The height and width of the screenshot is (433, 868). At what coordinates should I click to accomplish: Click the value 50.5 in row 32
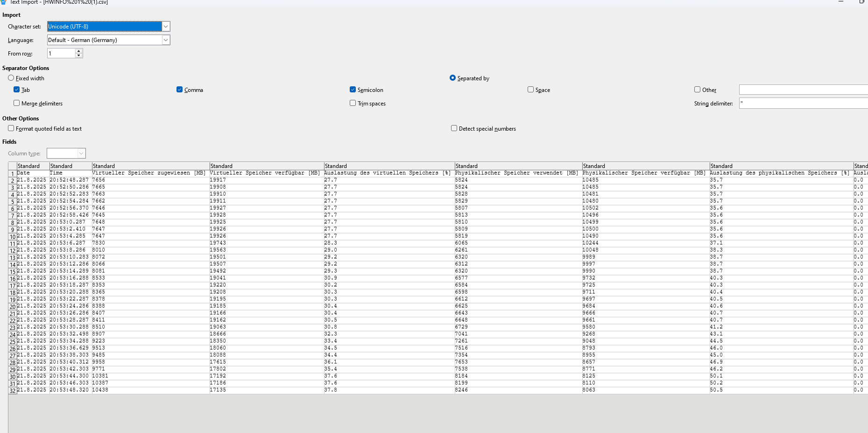(x=716, y=390)
